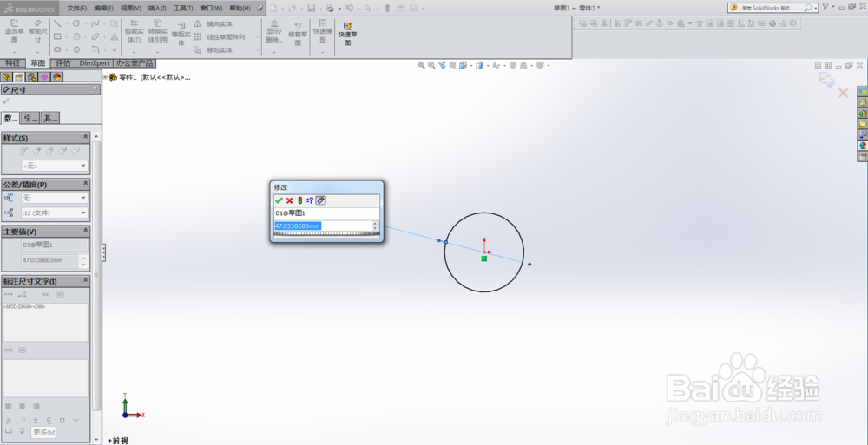Viewport: 868px width, 445px height.
Task: Click the Save icon in title toolbar
Action: 311,9
